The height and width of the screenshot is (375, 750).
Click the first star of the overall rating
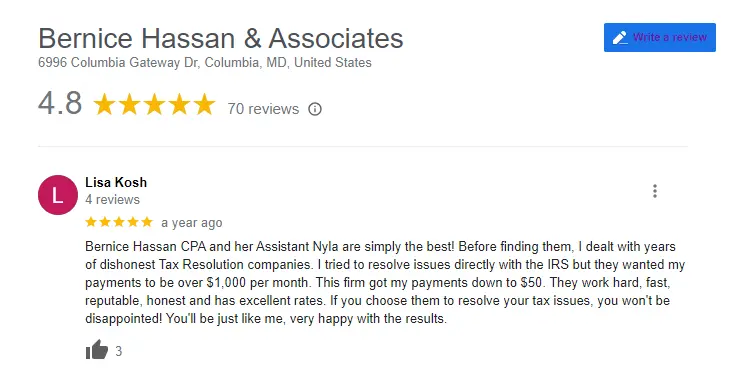click(x=104, y=105)
